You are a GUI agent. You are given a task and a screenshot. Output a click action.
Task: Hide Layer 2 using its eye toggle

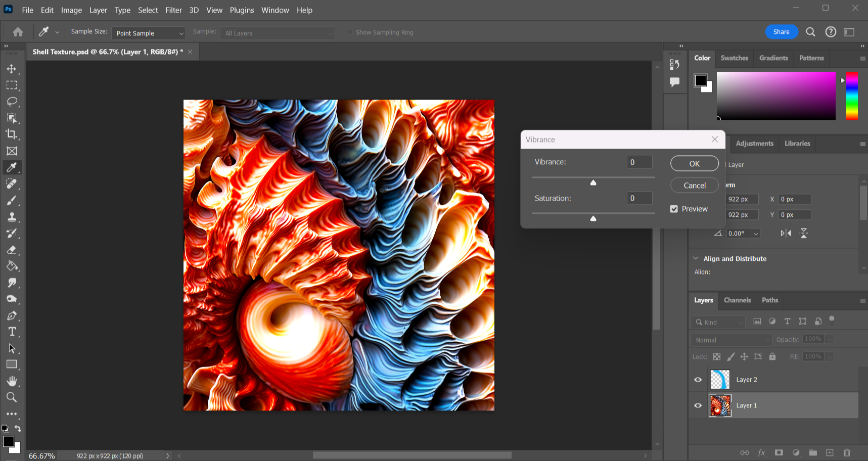(x=698, y=379)
